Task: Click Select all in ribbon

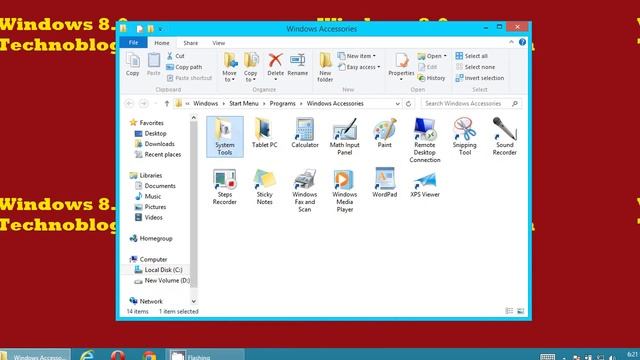Action: point(472,56)
